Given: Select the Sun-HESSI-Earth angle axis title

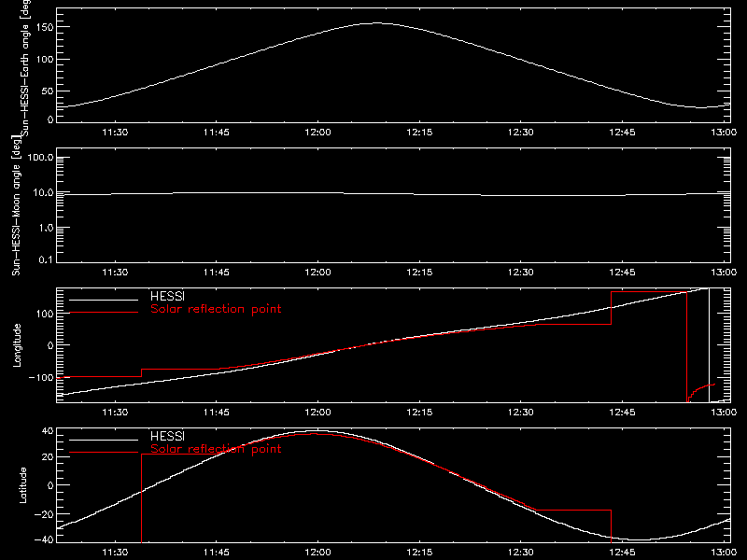Looking at the screenshot, I should pos(25,68).
